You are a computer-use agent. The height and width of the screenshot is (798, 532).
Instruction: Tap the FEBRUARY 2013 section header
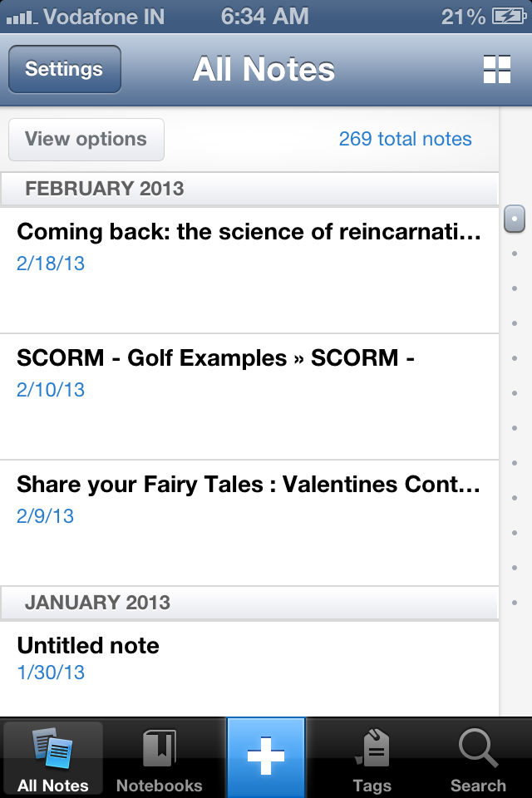coord(249,189)
